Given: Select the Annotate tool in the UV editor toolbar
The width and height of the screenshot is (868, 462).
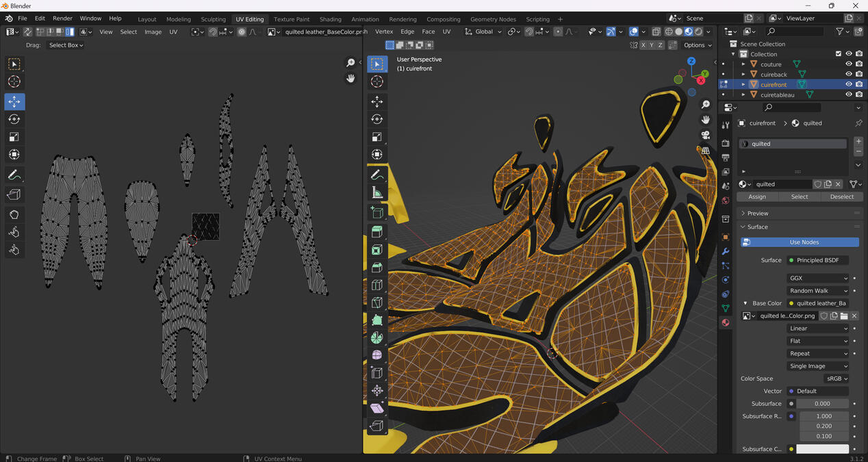Looking at the screenshot, I should (14, 175).
